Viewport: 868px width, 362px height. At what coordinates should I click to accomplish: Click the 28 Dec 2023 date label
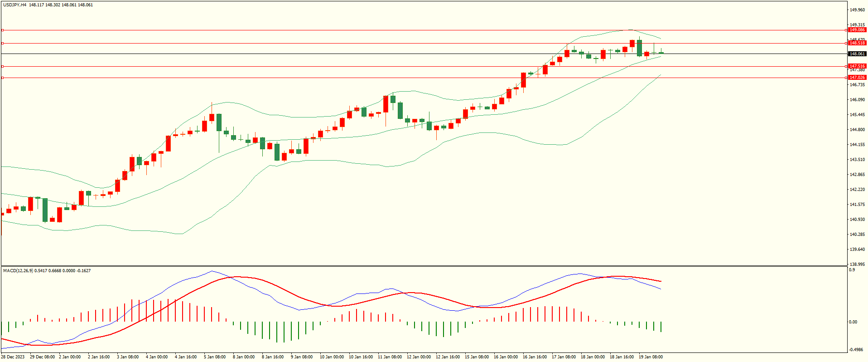13,357
